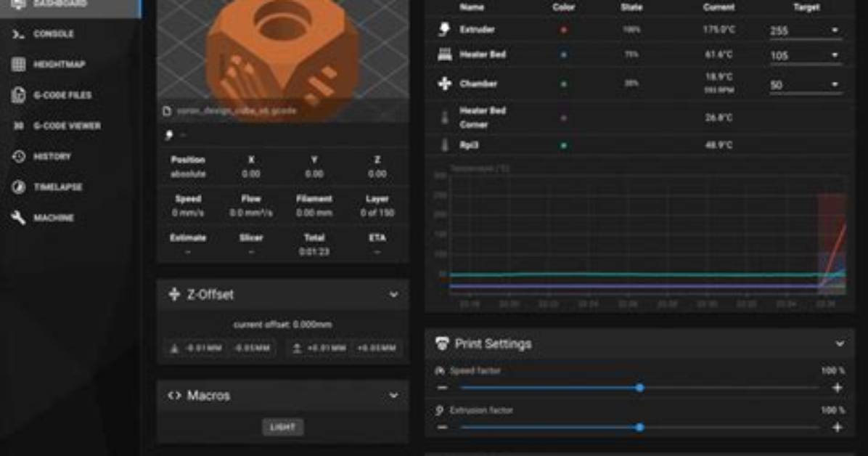Decrease extrusion factor with minus icon
The height and width of the screenshot is (456, 868).
[442, 428]
